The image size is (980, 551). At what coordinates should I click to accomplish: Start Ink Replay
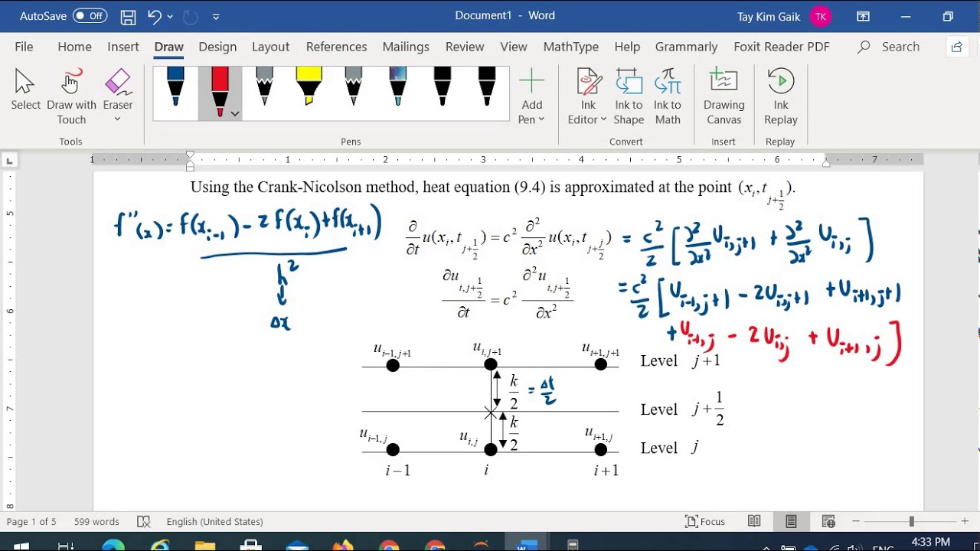780,96
